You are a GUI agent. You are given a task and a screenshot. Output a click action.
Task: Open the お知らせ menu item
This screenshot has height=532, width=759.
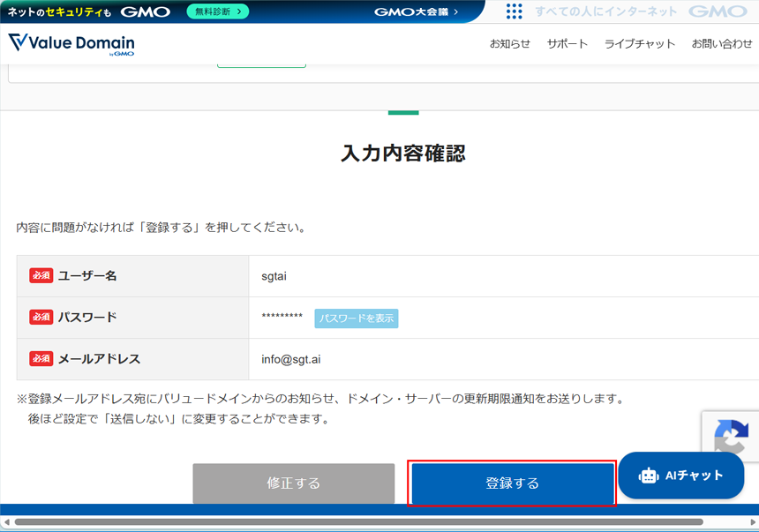coord(510,43)
